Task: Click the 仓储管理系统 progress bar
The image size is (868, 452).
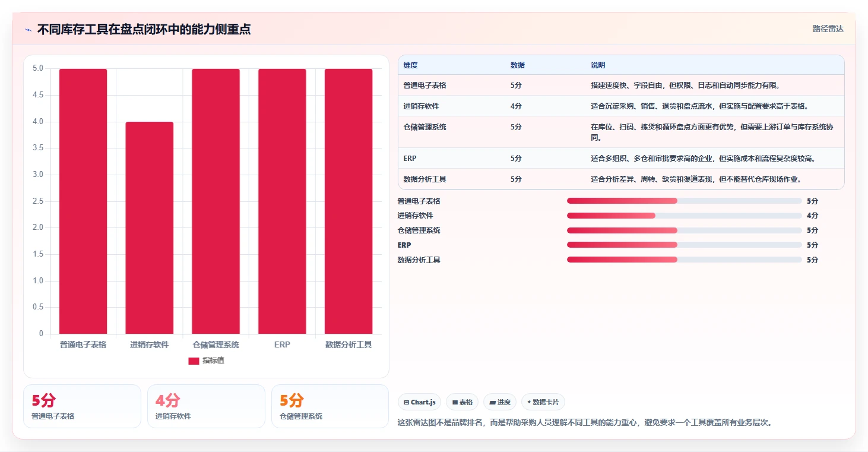Action: (x=685, y=230)
